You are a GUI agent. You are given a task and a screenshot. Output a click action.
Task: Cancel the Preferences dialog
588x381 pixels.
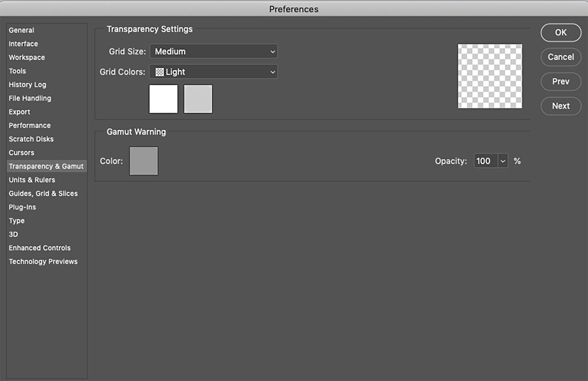coord(561,57)
